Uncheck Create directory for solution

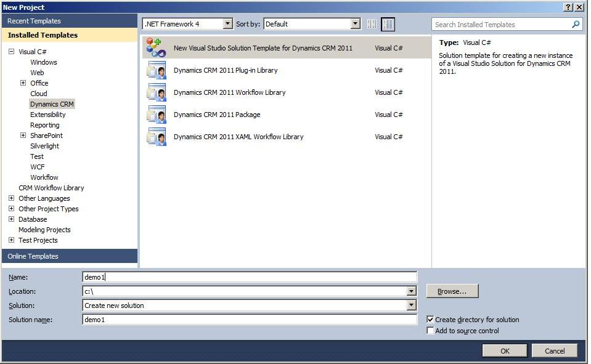coord(430,320)
